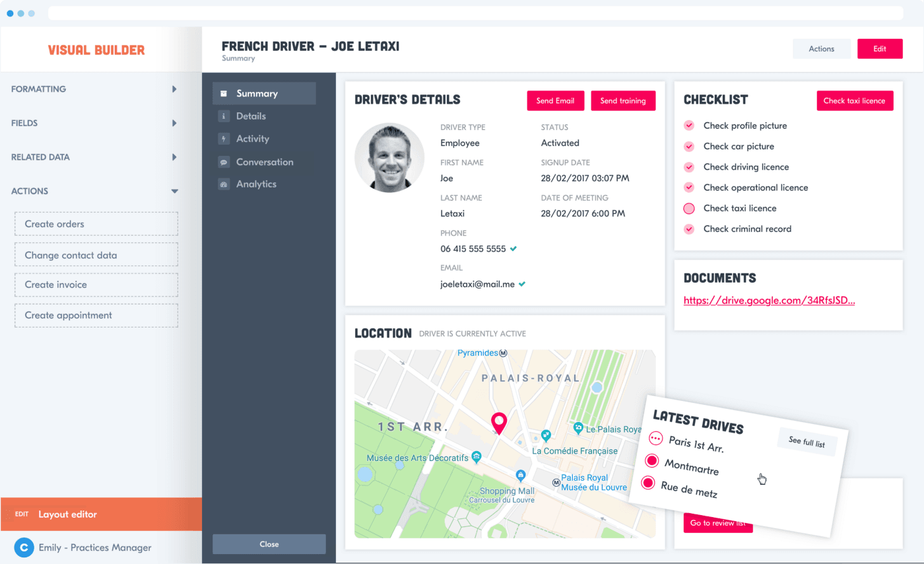Screen dimensions: 924x564
Task: Click the pink Edit button
Action: 880,49
